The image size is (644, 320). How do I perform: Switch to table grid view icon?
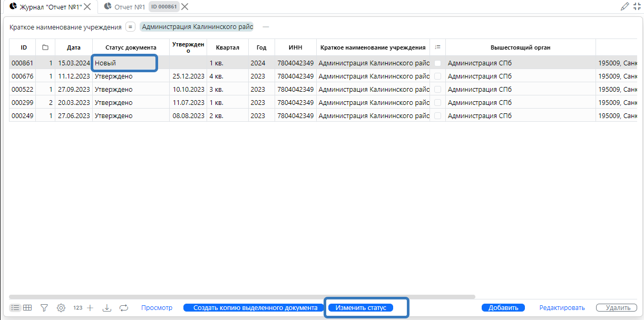27,308
